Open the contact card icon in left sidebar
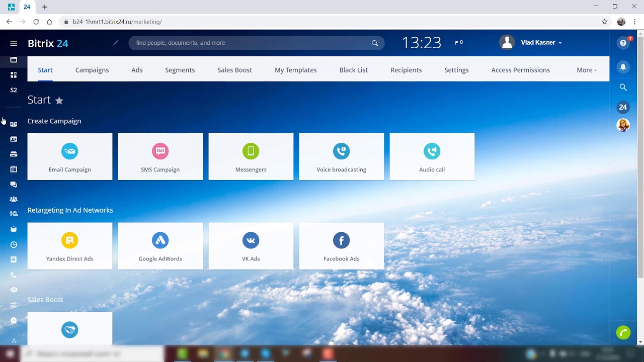This screenshot has height=362, width=644. pos(14,139)
